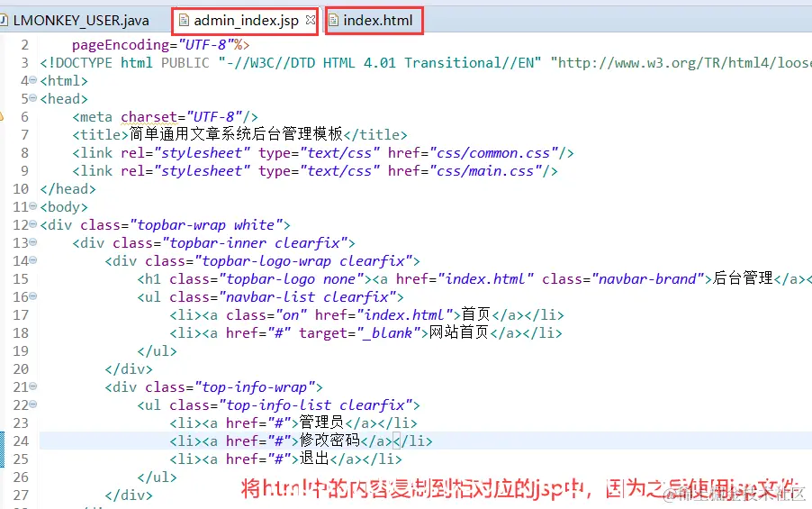Click the "index.html" href on line 15
812x509 pixels.
pyautogui.click(x=486, y=279)
